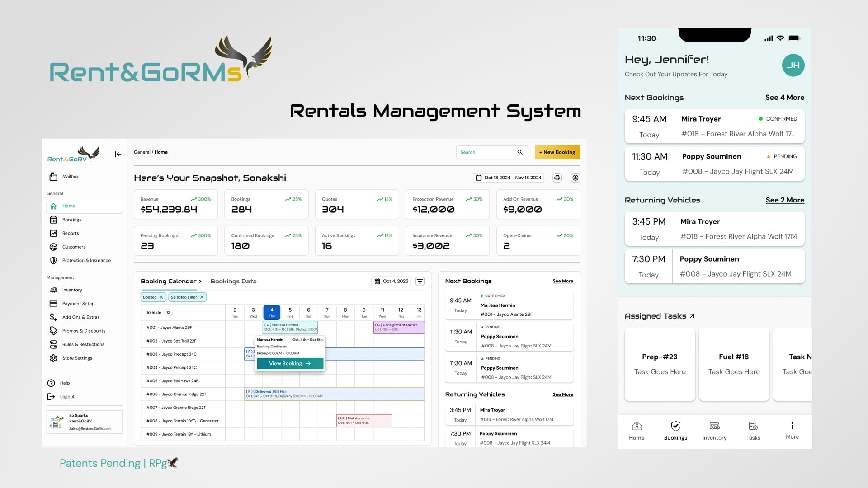Switch to the Bookings Data tab
This screenshot has width=868, height=488.
tap(233, 281)
